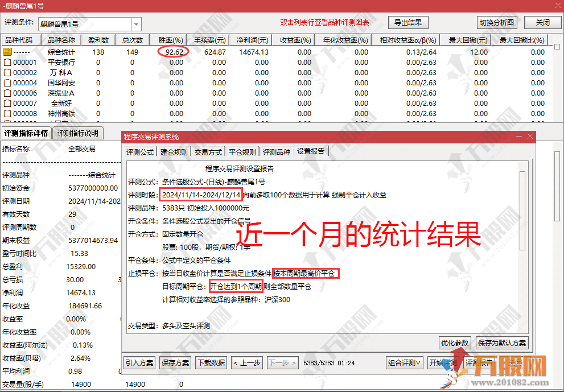Open the 评测公式 tab
The height and width of the screenshot is (392, 564).
140,152
